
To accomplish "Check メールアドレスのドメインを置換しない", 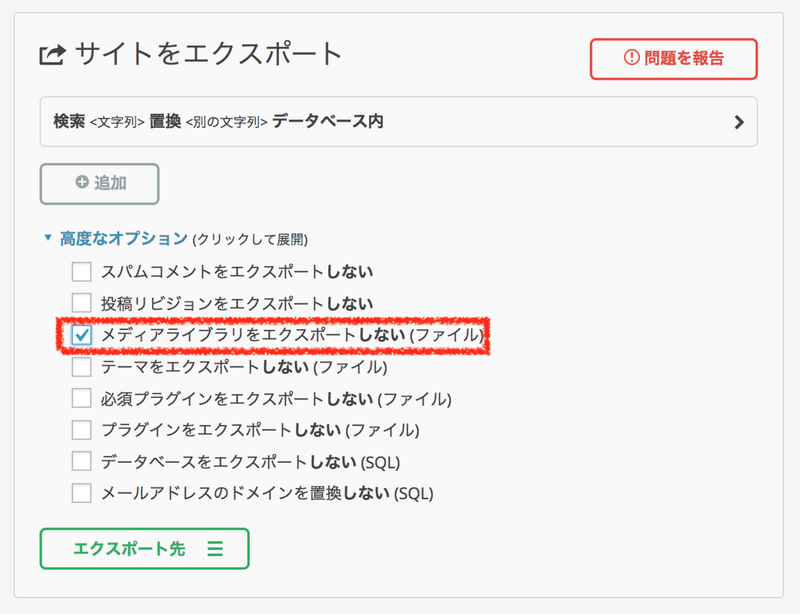I will (x=82, y=493).
